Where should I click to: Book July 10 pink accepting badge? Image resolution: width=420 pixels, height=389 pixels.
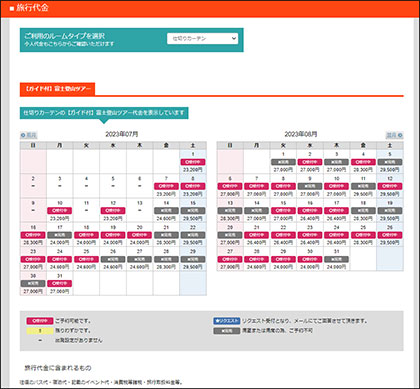60,211
